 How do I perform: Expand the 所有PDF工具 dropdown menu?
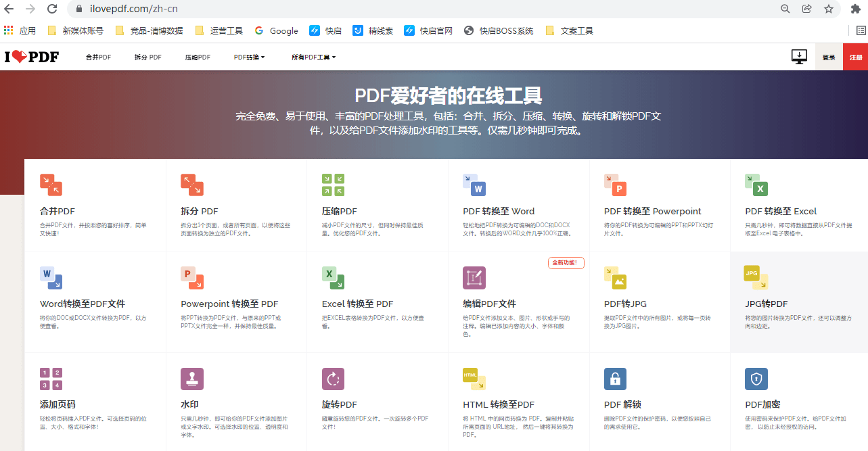pos(313,57)
